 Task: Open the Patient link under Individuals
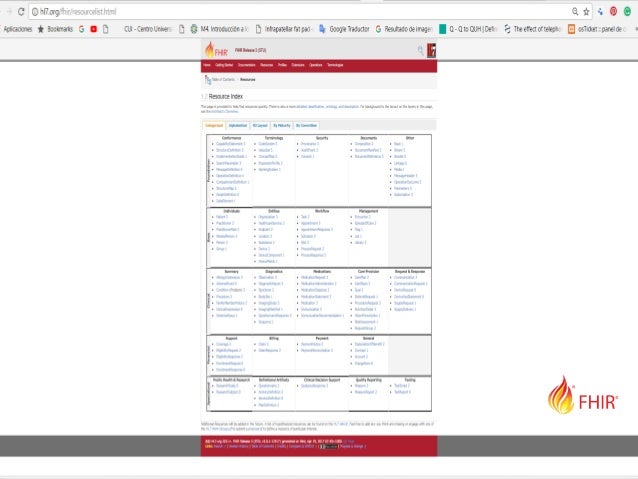222,217
